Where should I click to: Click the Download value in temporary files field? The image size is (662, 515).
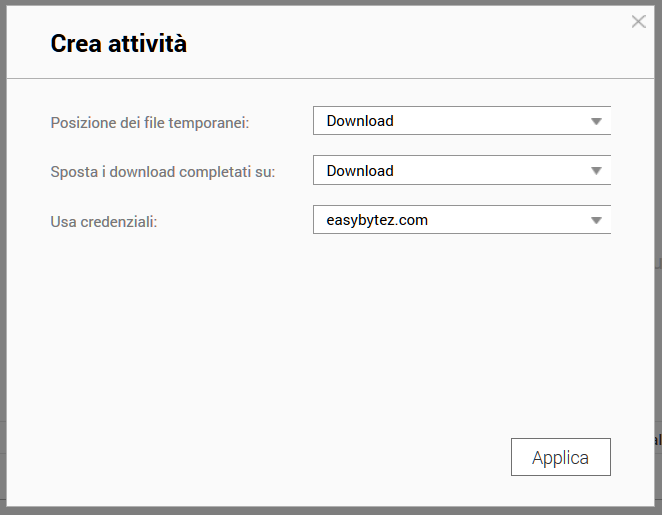tap(360, 121)
